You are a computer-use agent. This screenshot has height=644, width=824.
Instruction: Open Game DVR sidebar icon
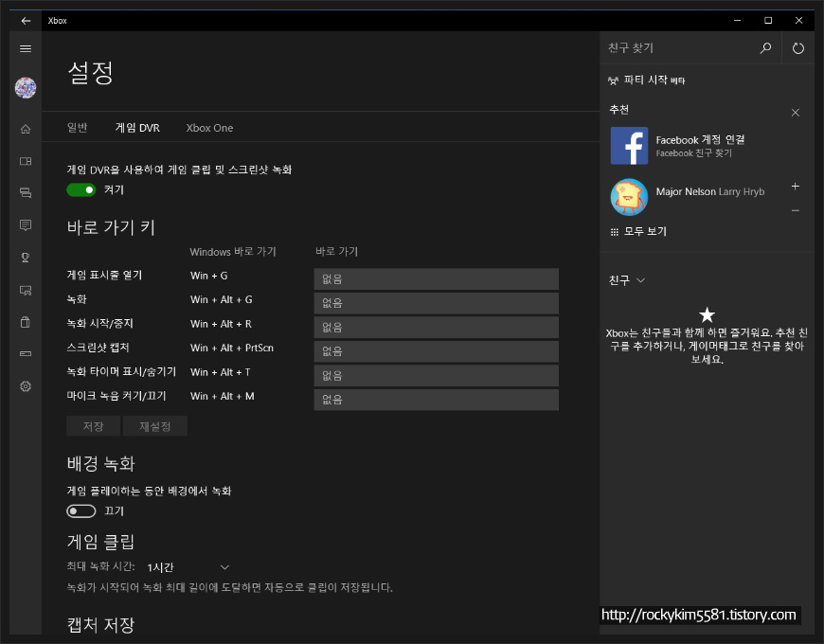(x=26, y=290)
